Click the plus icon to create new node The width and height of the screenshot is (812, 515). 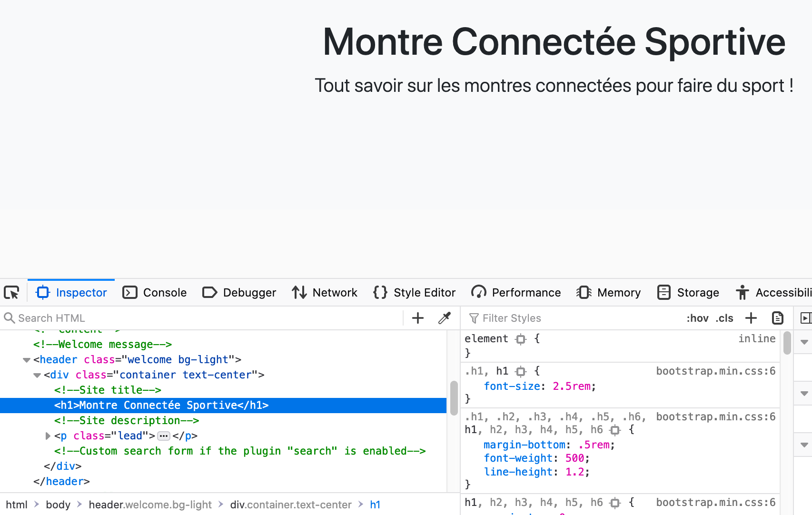coord(417,318)
